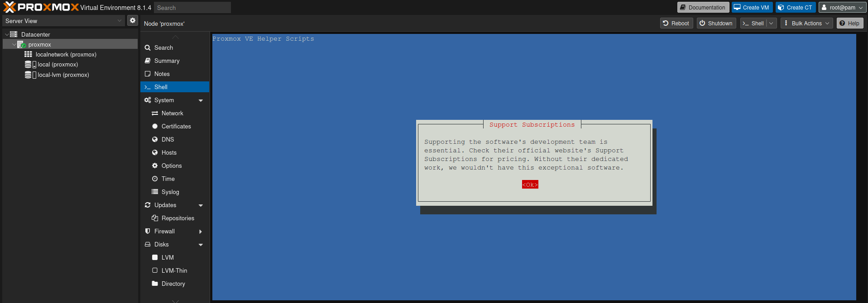Click the Firewall shield icon
868x303 pixels.
148,231
